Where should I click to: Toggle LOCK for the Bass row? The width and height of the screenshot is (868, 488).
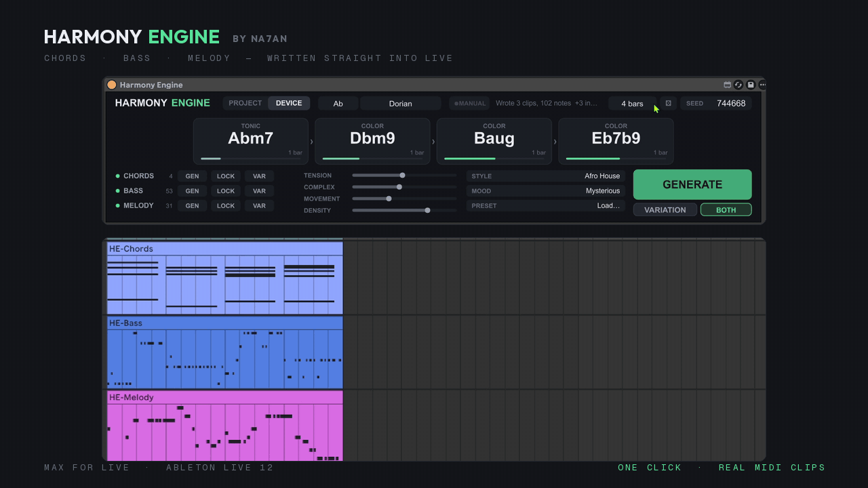[226, 191]
